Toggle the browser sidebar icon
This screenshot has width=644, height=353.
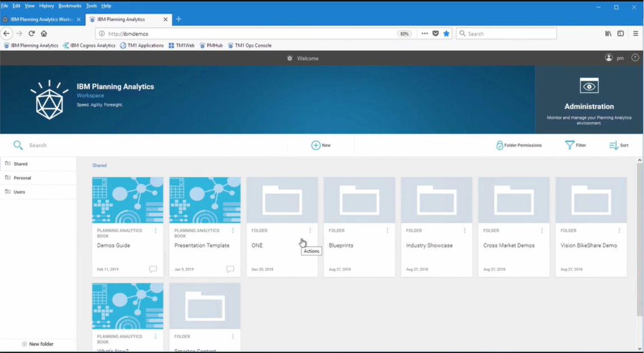[x=620, y=34]
